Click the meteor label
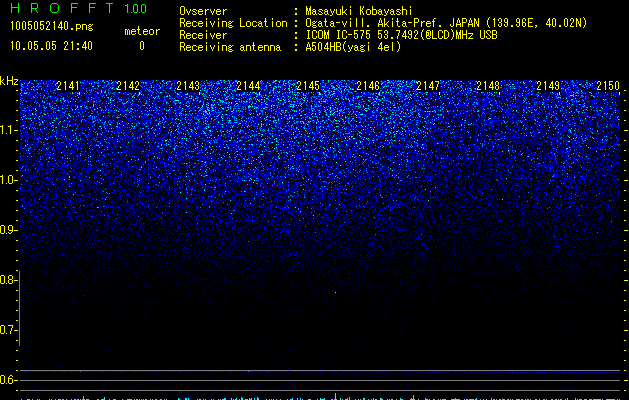The height and width of the screenshot is (400, 629). [142, 31]
